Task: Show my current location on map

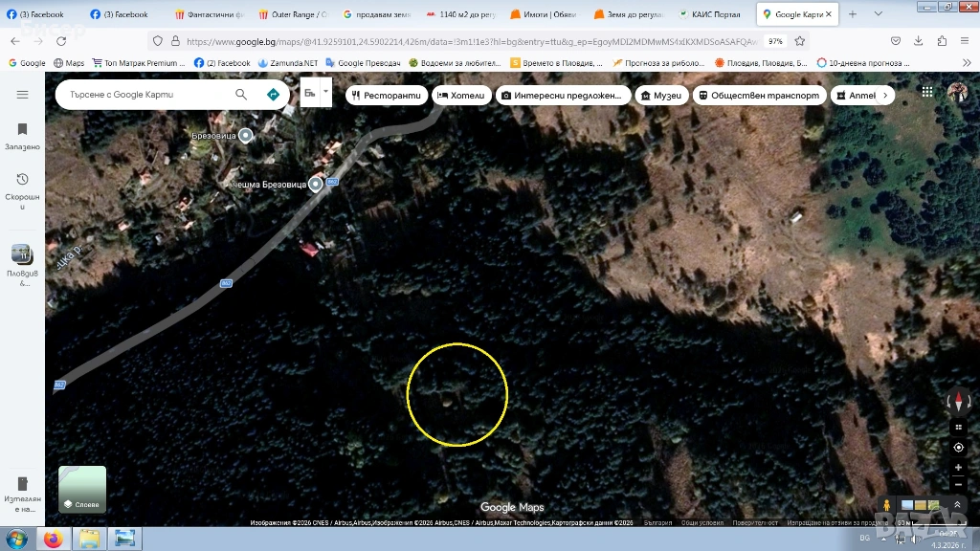Action: 958,448
